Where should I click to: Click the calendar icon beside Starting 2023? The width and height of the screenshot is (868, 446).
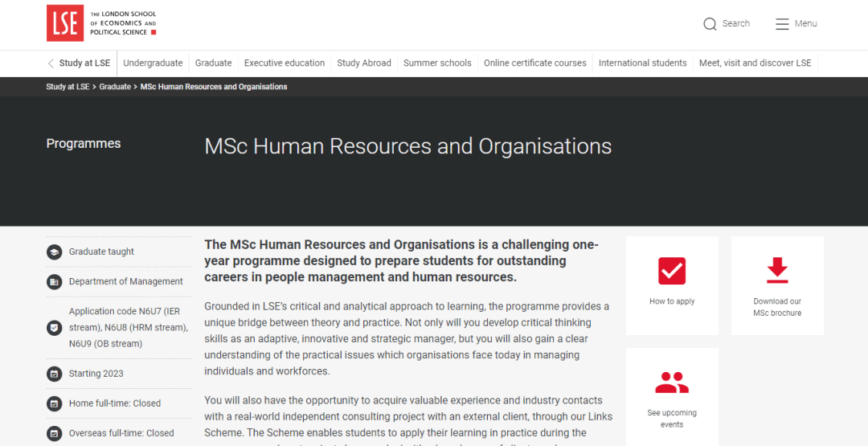(x=54, y=374)
